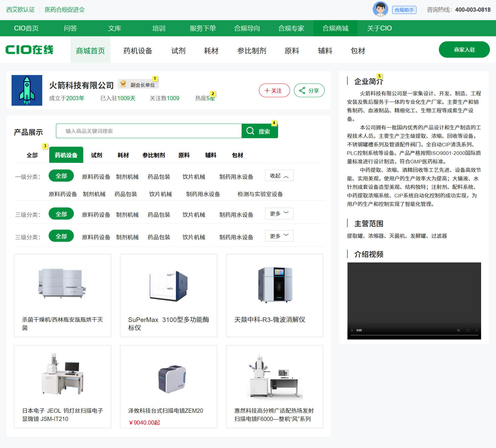Viewport: 496px width, 448px height.
Task: Select 全部 in the first 三级分类 row
Action: click(61, 214)
